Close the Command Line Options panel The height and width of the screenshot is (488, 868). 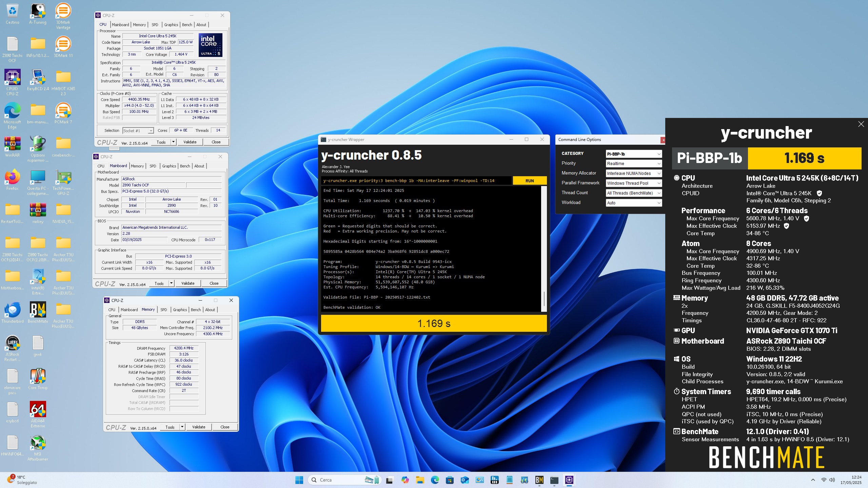tap(663, 140)
